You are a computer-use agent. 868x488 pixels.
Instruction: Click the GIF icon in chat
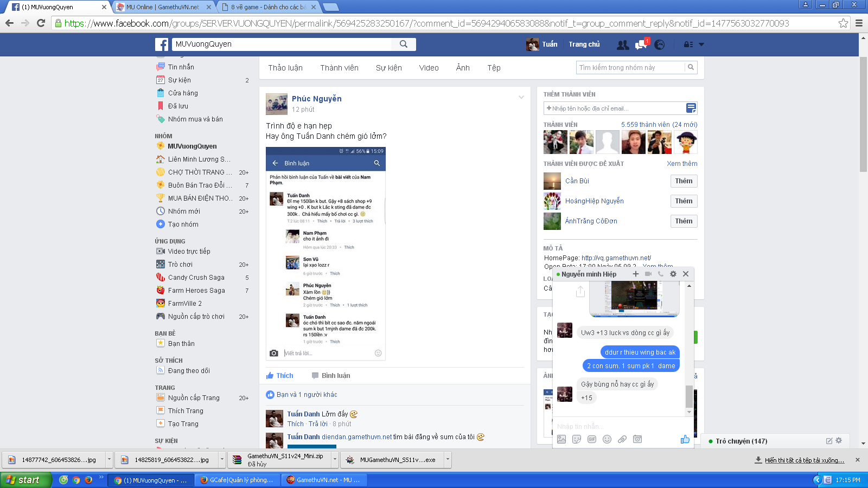592,439
